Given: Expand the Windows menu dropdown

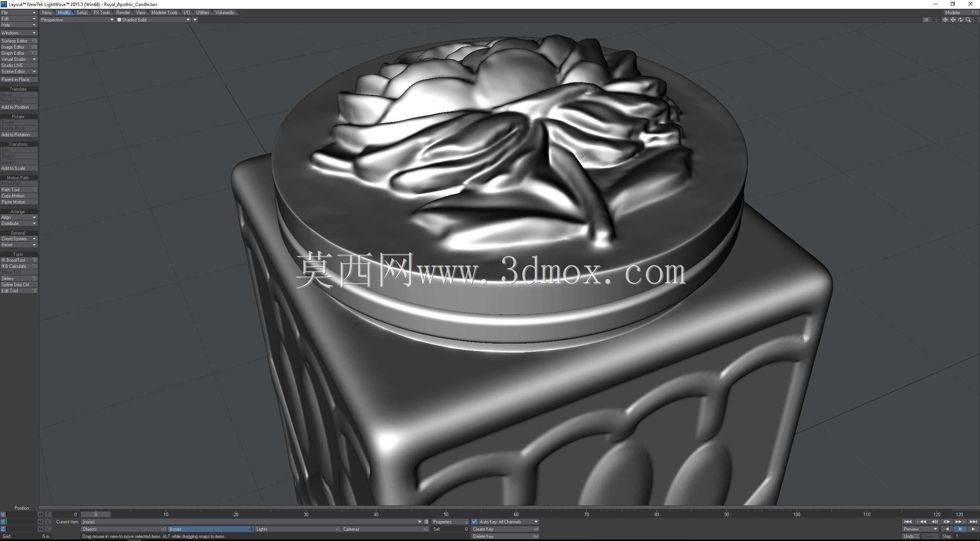Looking at the screenshot, I should click(x=19, y=33).
